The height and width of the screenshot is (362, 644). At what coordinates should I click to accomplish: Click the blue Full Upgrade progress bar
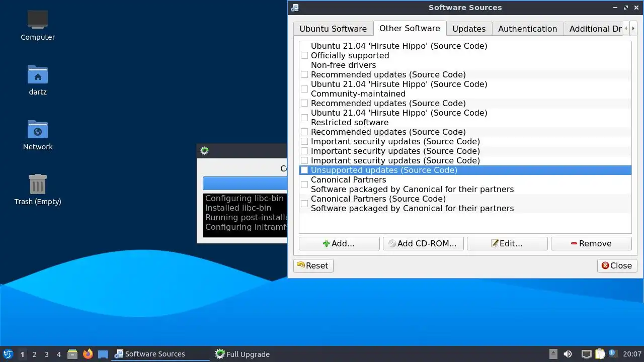pyautogui.click(x=245, y=183)
